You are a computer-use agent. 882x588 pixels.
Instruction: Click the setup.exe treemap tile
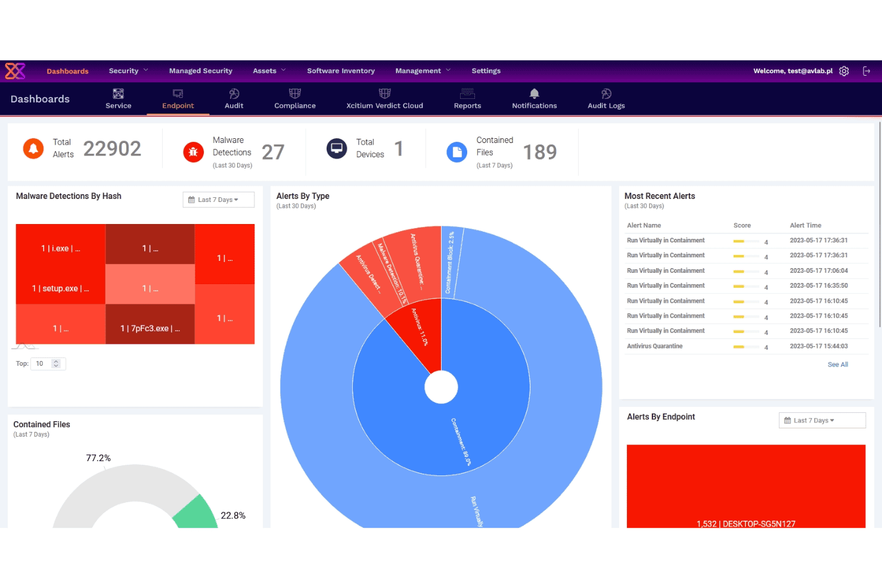click(x=61, y=288)
